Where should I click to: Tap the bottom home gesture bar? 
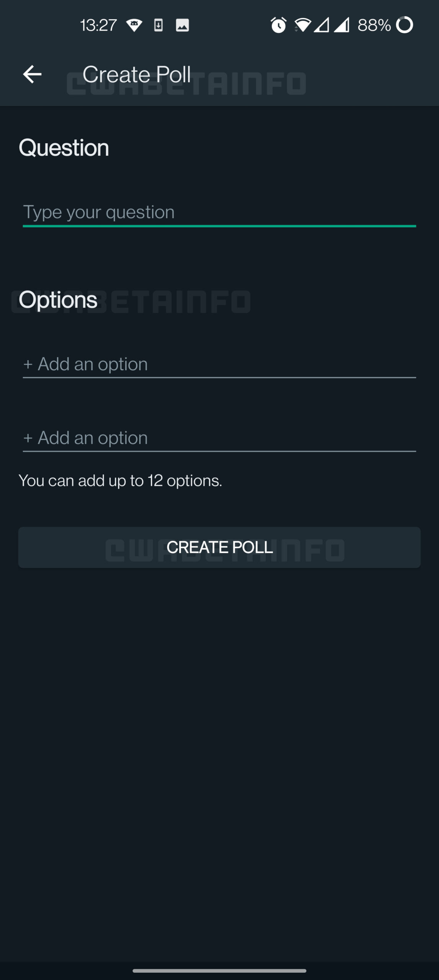(219, 970)
